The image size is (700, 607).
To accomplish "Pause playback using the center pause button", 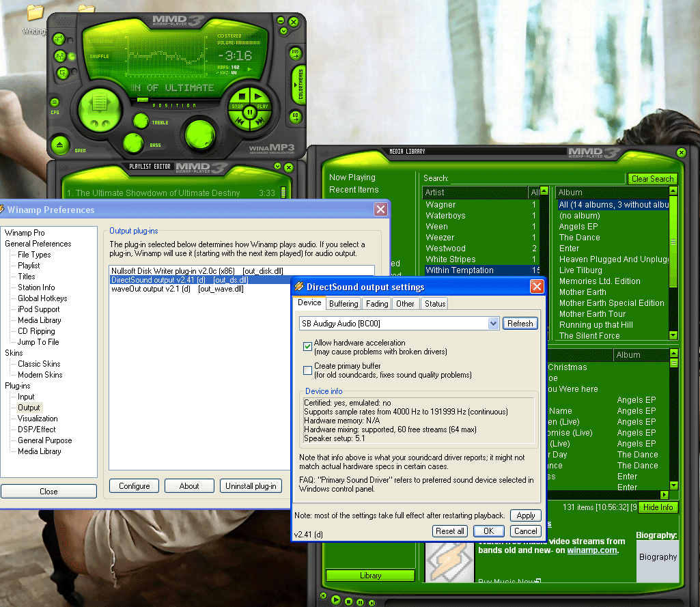I will pyautogui.click(x=250, y=111).
